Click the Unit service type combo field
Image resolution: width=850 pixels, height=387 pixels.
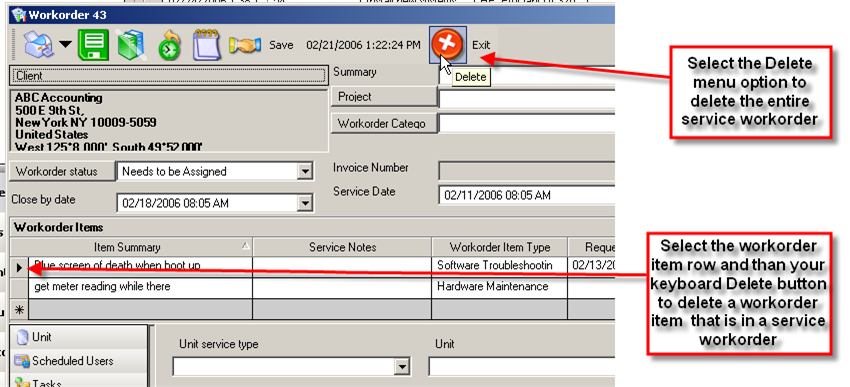tap(291, 367)
